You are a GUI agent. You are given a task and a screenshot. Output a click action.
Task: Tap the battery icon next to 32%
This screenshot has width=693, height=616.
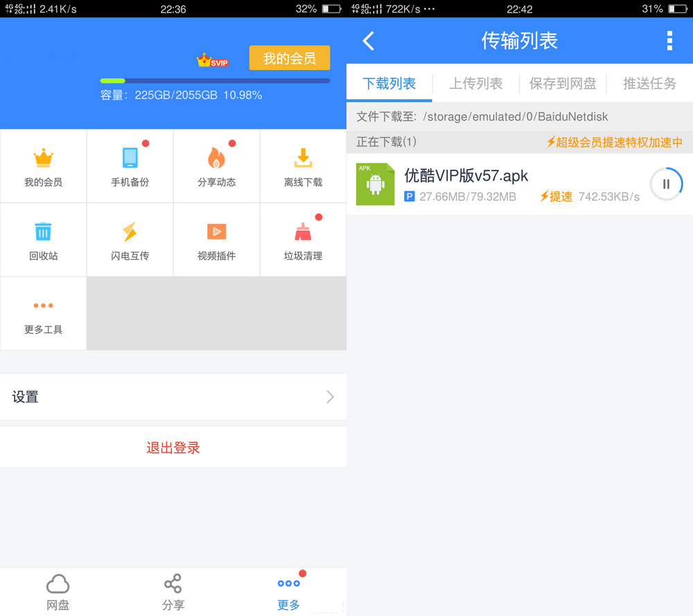[331, 9]
